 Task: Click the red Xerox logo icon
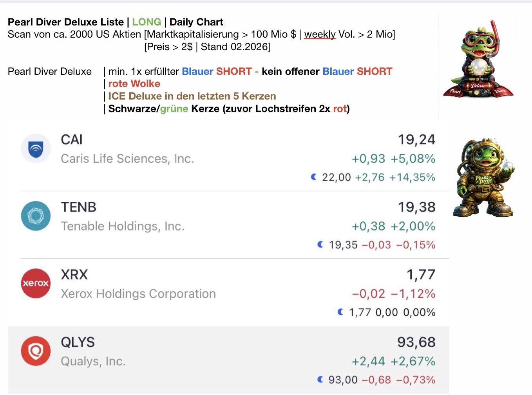(x=36, y=283)
